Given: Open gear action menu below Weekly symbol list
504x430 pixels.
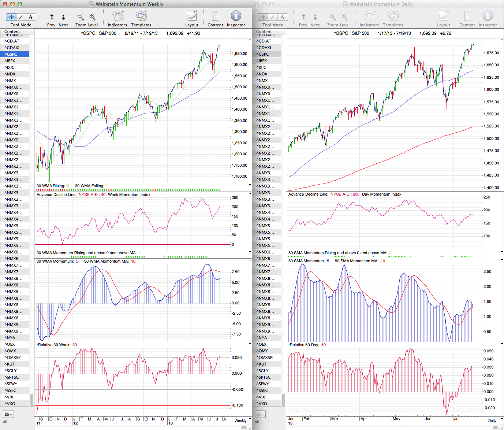Looking at the screenshot, I should click(8, 414).
